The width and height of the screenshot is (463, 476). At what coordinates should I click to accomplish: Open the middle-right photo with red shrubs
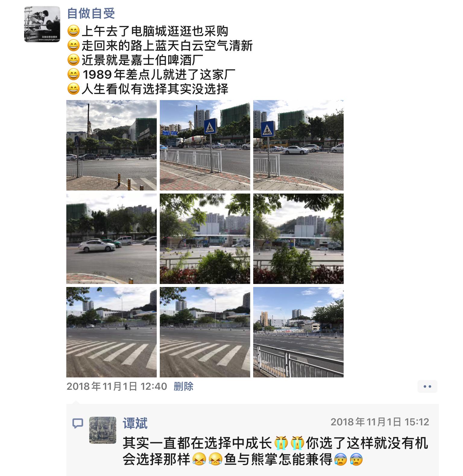(x=298, y=239)
